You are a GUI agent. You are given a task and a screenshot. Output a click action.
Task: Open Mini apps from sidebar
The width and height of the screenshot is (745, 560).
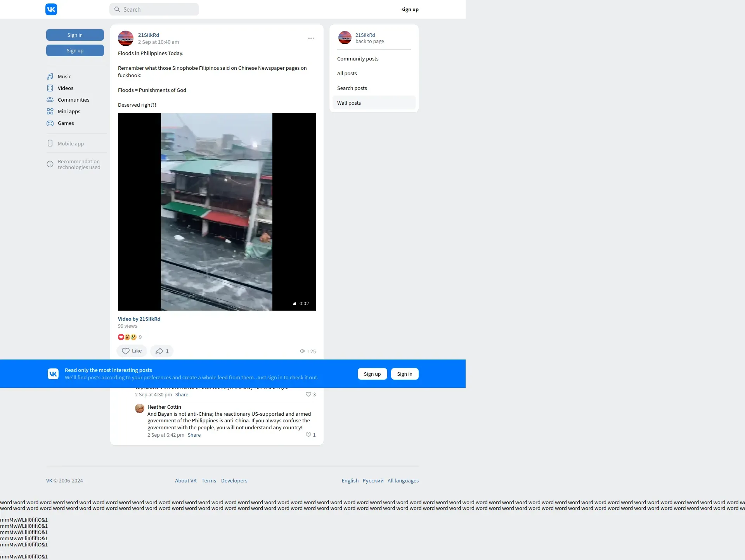[x=69, y=111]
